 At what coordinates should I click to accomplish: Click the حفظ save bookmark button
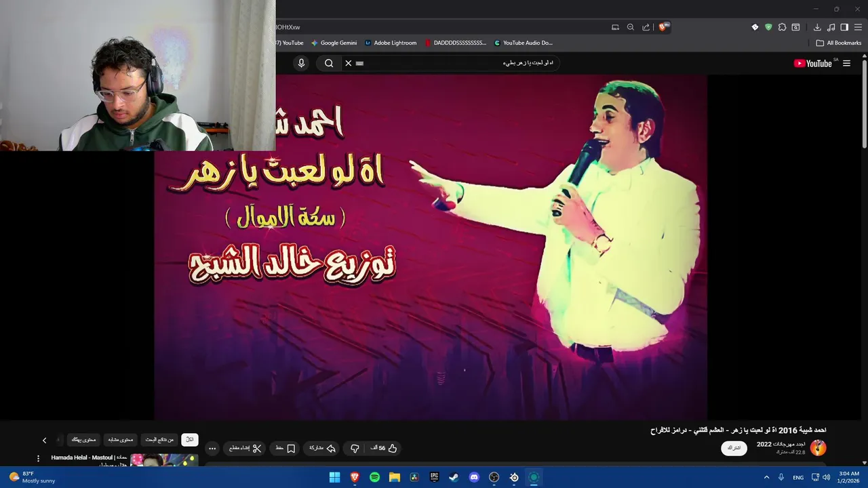[x=285, y=448]
